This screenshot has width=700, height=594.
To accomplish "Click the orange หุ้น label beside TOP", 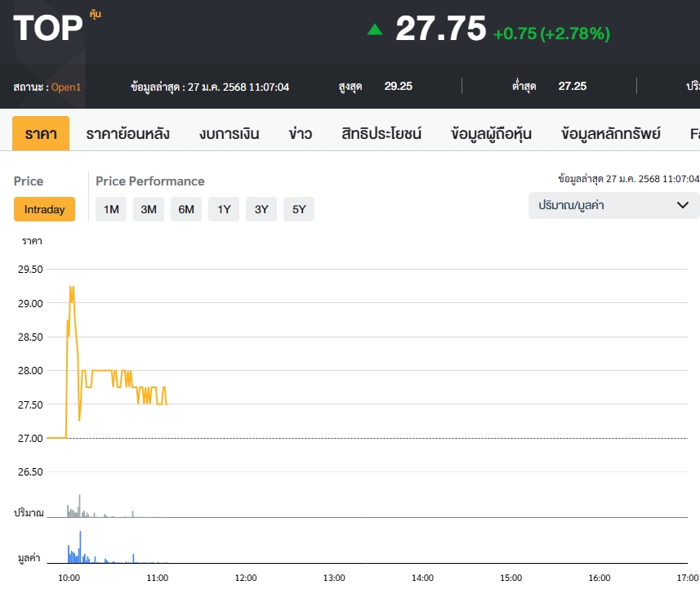I will click(x=96, y=14).
